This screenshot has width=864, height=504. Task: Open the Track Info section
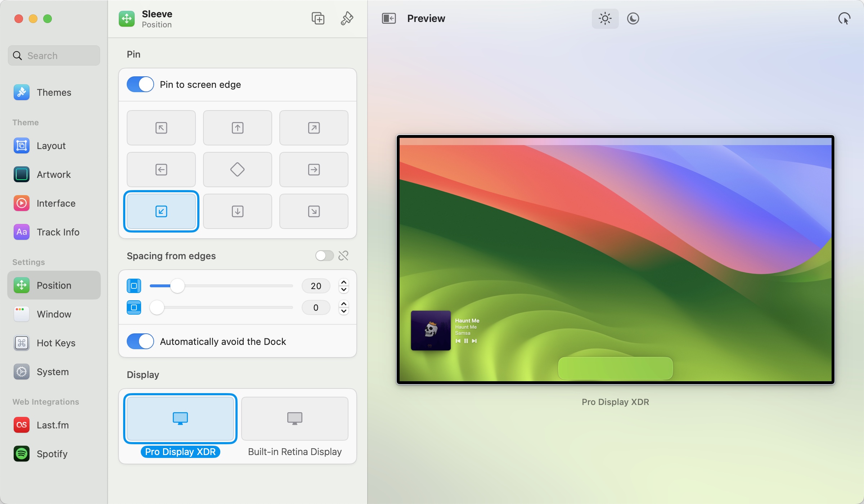(54, 232)
